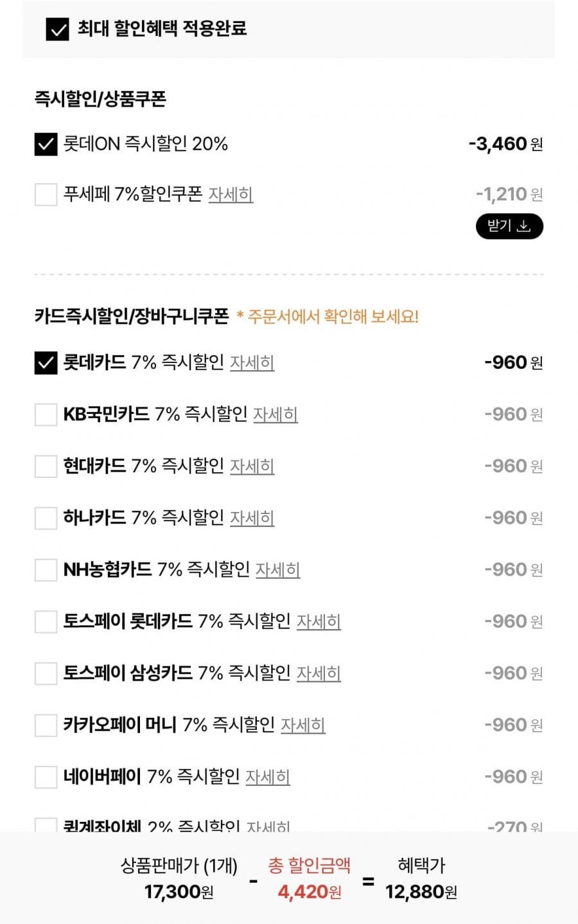Uncheck 롯데ON 즉시할인 20% checkbox
578x924 pixels.
pos(46,144)
